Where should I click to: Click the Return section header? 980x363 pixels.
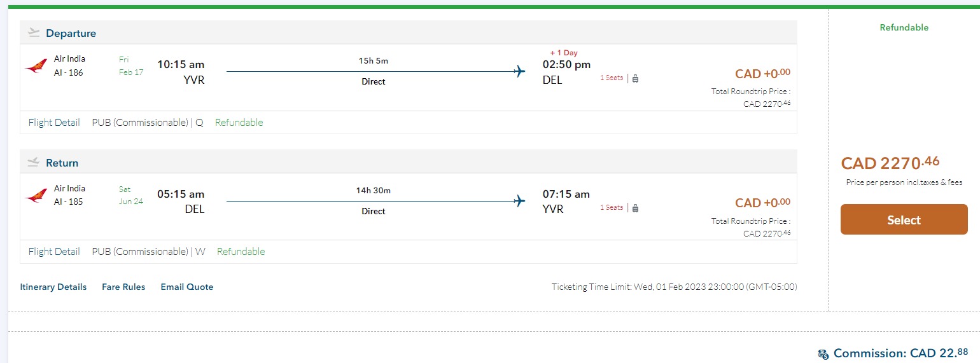(x=62, y=163)
